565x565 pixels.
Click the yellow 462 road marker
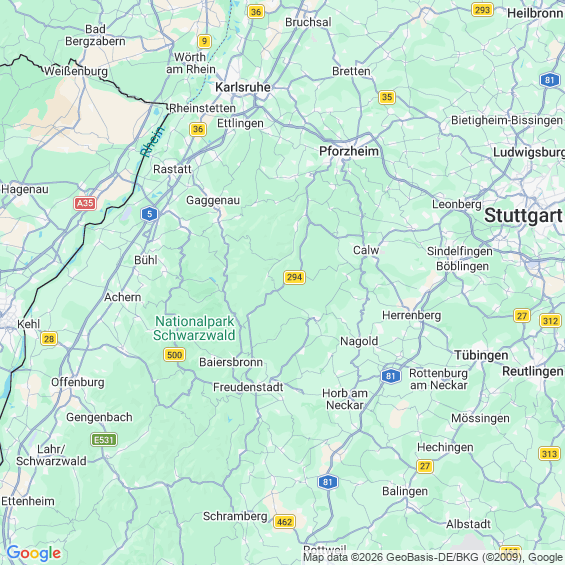(x=284, y=521)
